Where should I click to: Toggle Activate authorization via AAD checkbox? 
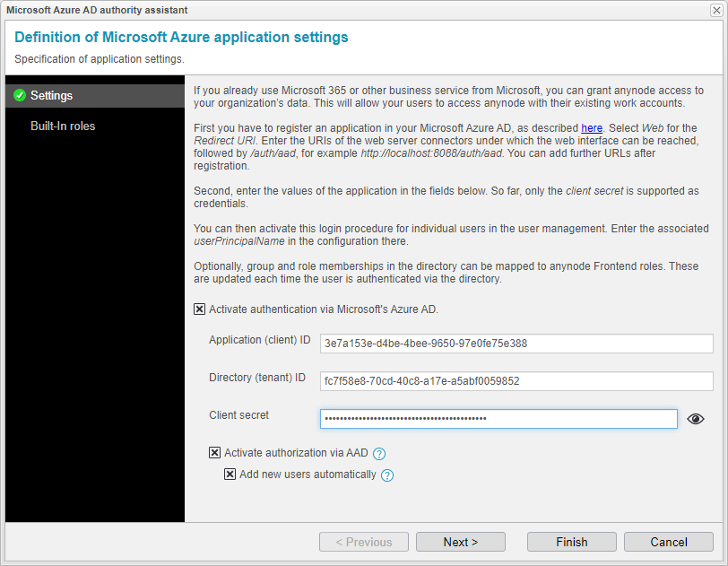pos(214,453)
